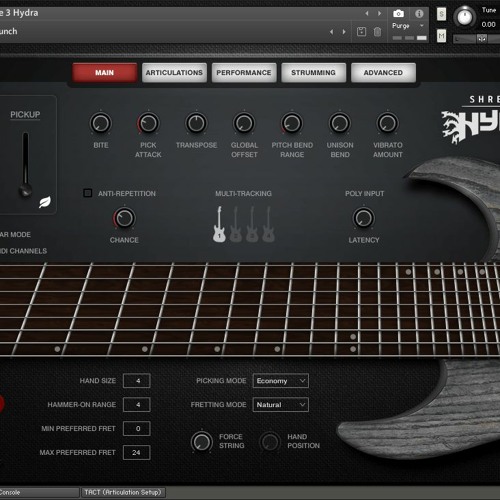This screenshot has width=500, height=500.
Task: Select multi-tracking guitar 1 icon
Action: (x=219, y=224)
